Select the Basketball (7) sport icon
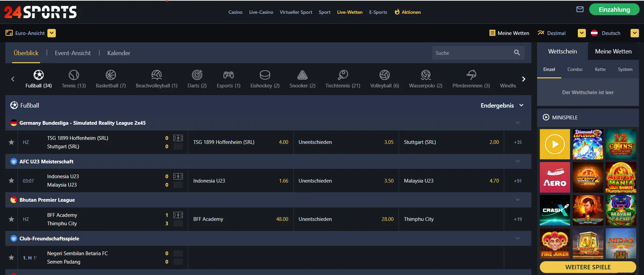 point(111,79)
